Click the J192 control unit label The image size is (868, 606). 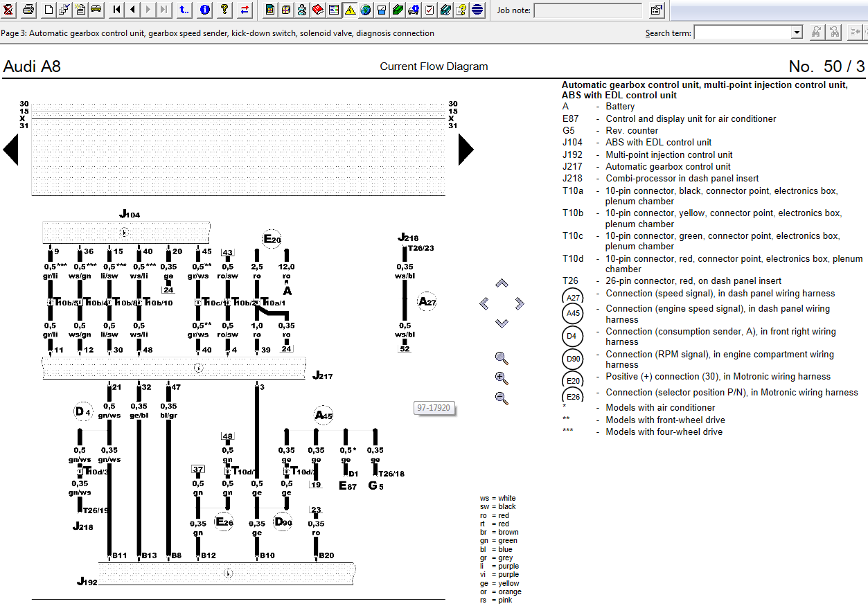coord(87,582)
